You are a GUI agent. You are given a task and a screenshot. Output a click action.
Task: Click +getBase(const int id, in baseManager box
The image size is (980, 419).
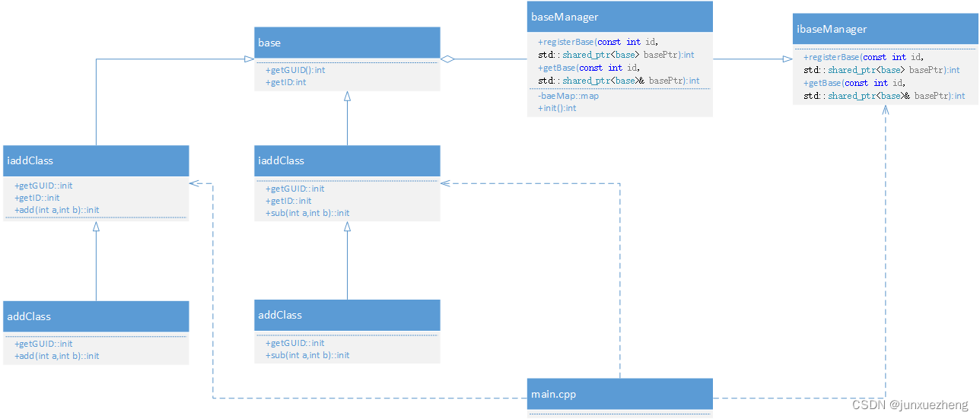589,68
